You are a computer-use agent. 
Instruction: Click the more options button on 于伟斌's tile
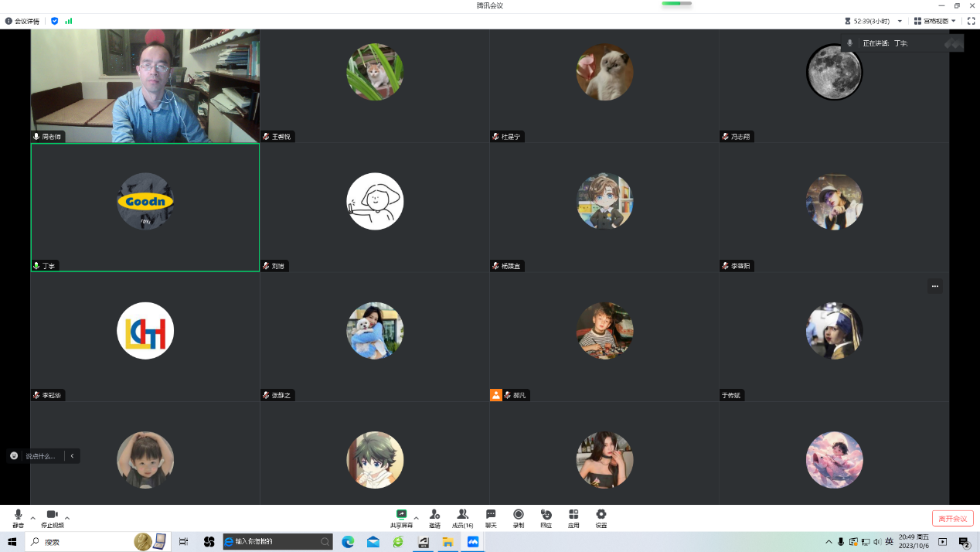[934, 286]
